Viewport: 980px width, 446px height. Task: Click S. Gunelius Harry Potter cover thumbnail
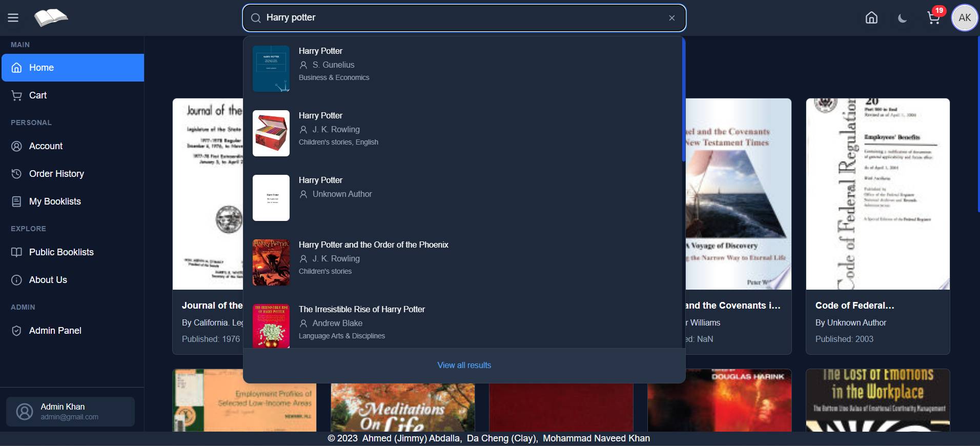point(271,69)
